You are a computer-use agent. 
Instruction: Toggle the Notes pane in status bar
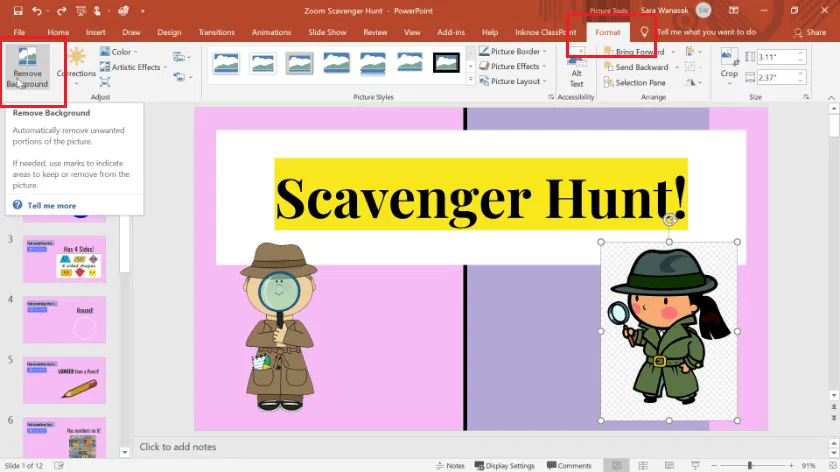pos(450,466)
